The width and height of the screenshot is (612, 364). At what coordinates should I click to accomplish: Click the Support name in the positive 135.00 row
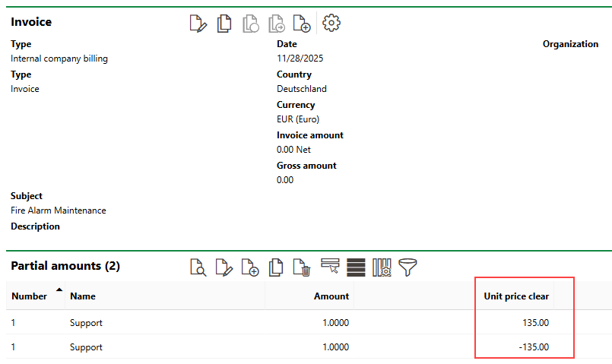(x=86, y=323)
